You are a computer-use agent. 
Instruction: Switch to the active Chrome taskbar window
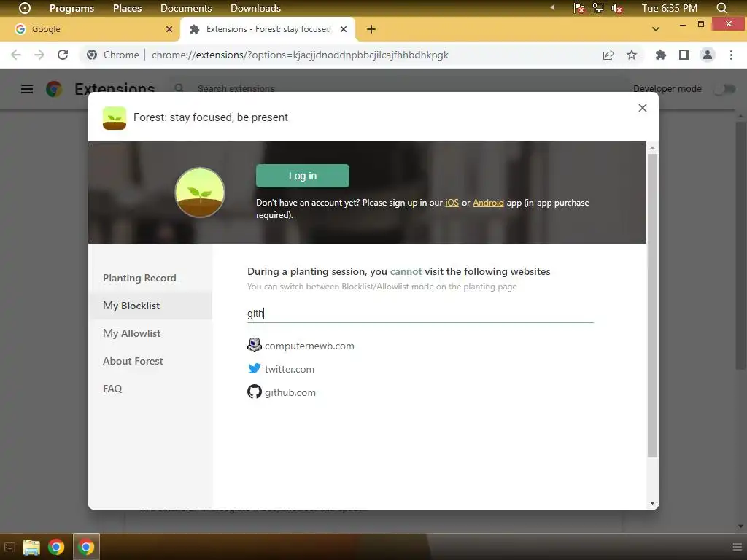click(x=86, y=547)
